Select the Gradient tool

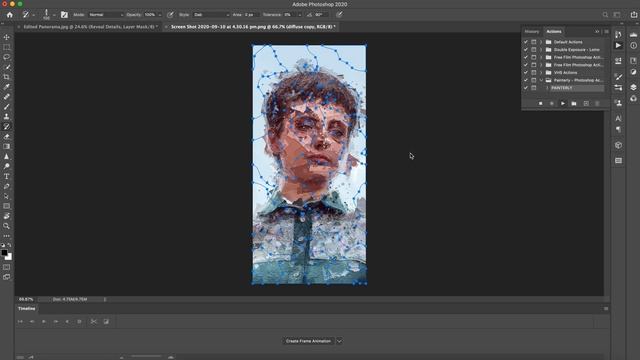7,146
